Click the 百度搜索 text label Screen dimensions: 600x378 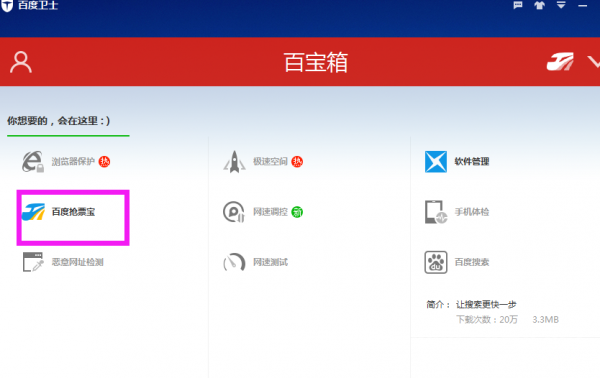[x=472, y=262]
